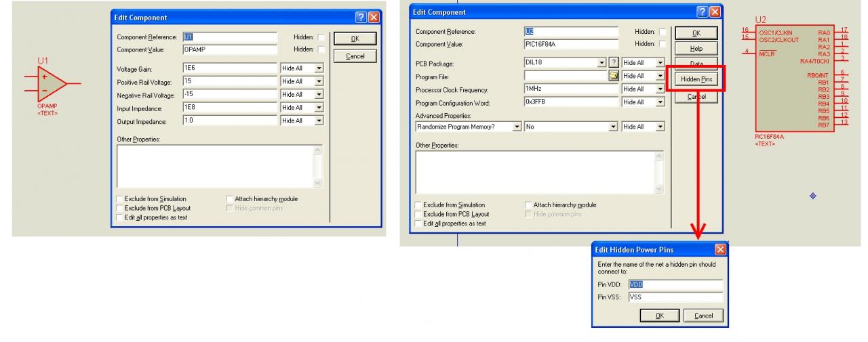Click the Pin VDD net name field
Viewport: 868px width, 342px height.
[675, 284]
